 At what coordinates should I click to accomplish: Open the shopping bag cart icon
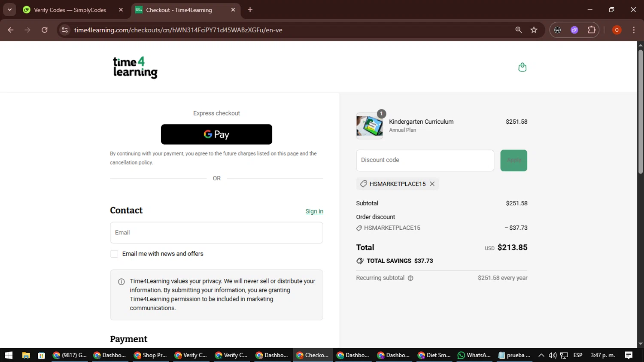(522, 67)
